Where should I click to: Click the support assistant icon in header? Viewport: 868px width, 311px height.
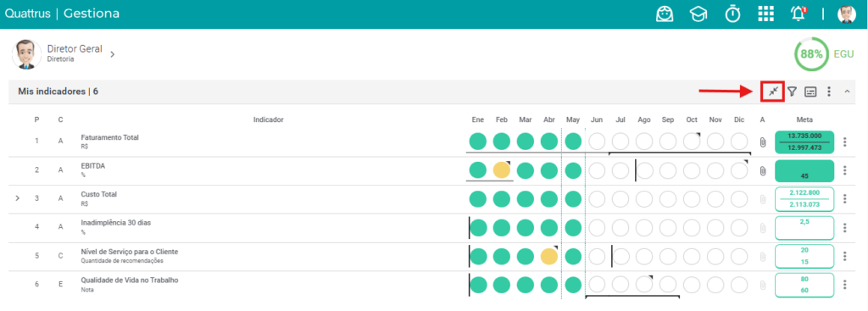(x=665, y=14)
